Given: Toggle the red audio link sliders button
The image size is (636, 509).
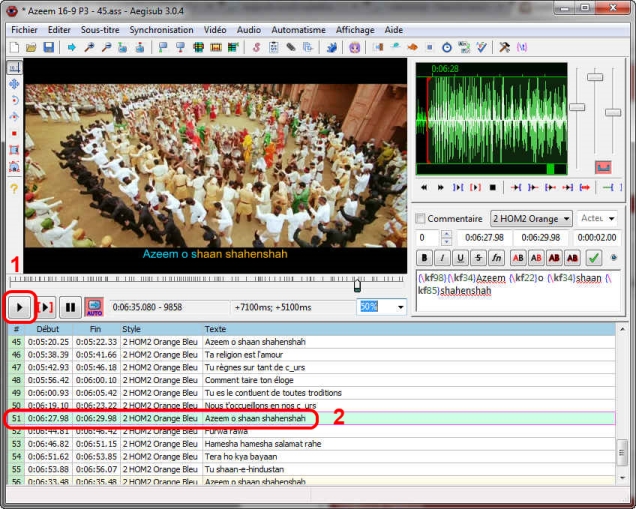Looking at the screenshot, I should click(603, 166).
